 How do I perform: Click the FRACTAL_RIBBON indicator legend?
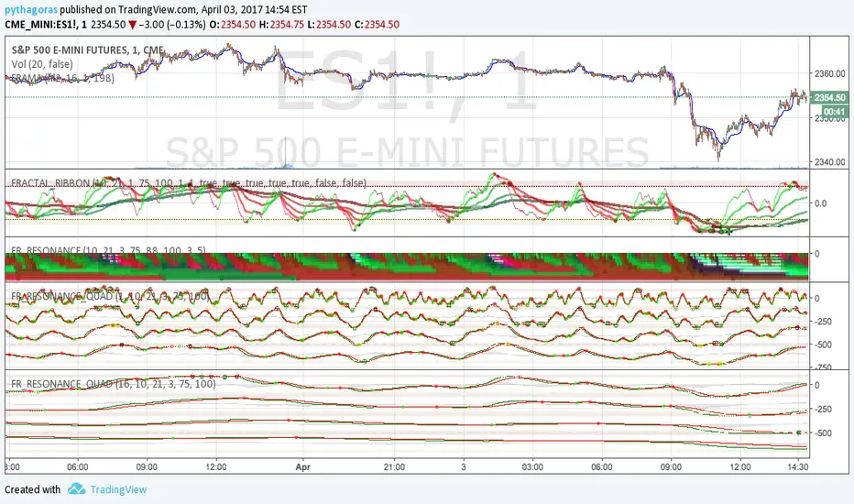pos(189,182)
